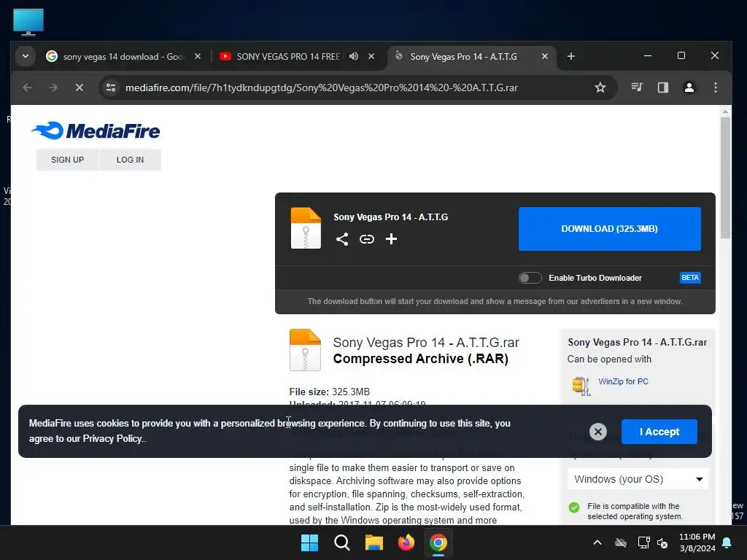Image resolution: width=747 pixels, height=560 pixels.
Task: Open Windows (your OS) dropdown
Action: click(638, 479)
